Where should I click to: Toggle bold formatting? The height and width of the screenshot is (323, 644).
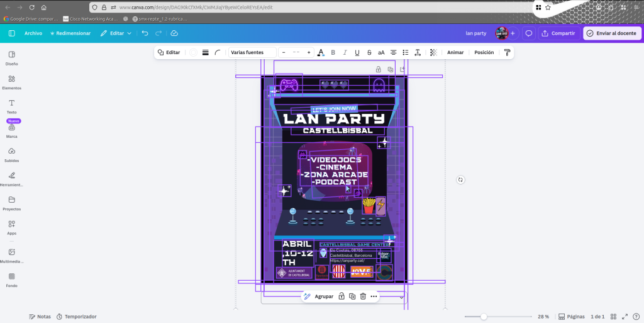[x=333, y=53]
